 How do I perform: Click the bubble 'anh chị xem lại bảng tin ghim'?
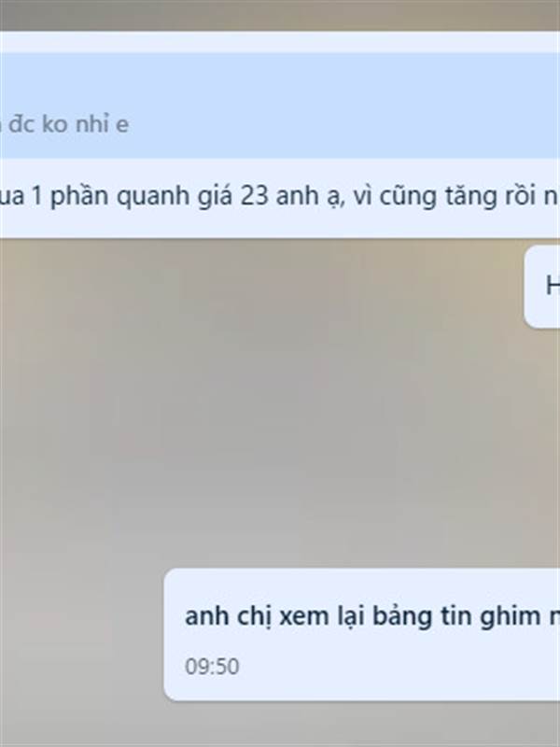362,634
